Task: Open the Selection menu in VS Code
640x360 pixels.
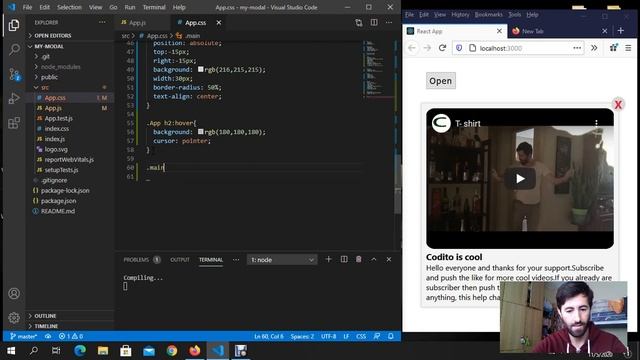Action: pyautogui.click(x=69, y=7)
